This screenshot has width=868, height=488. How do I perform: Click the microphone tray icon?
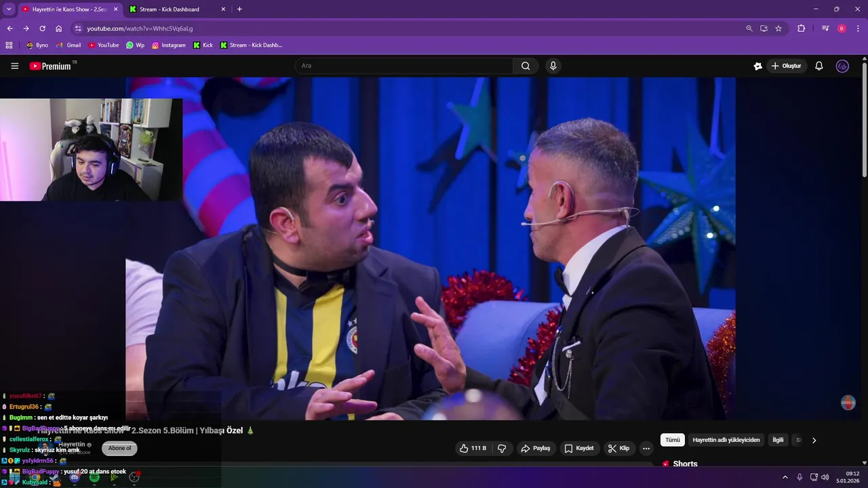800,477
